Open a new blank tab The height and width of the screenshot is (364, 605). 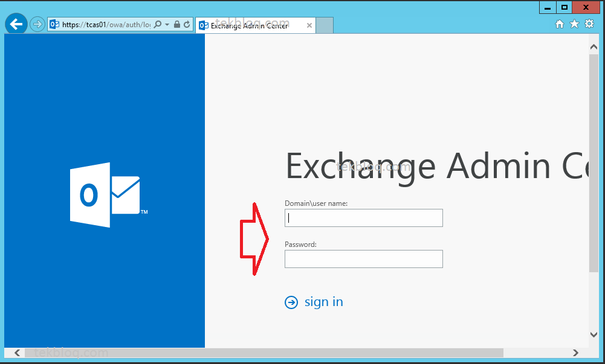click(x=325, y=25)
